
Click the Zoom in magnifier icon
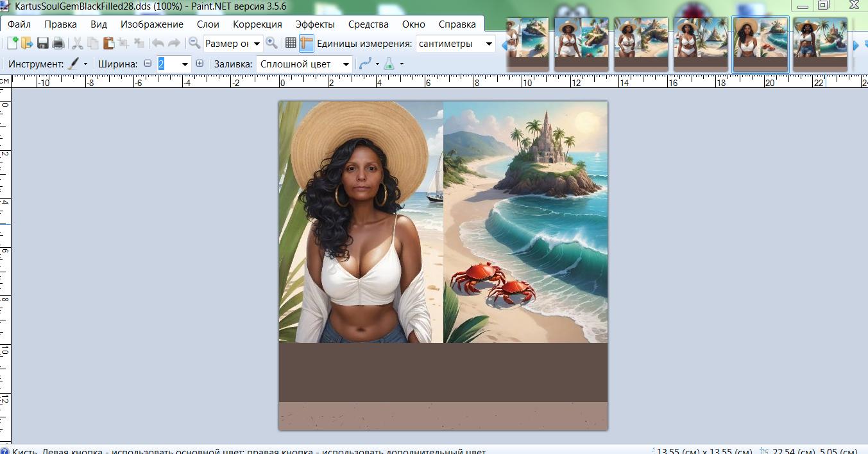pyautogui.click(x=271, y=44)
